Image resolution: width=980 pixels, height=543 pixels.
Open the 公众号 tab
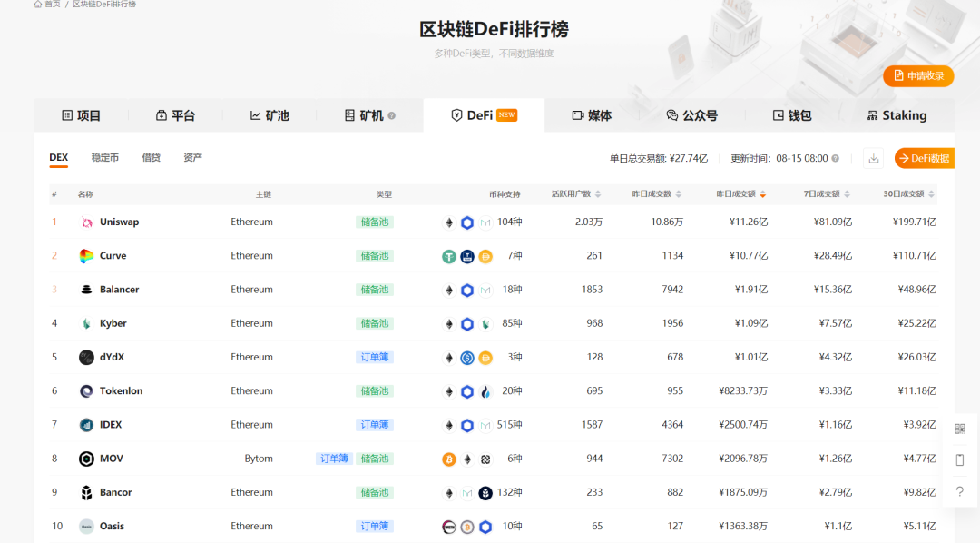(691, 115)
